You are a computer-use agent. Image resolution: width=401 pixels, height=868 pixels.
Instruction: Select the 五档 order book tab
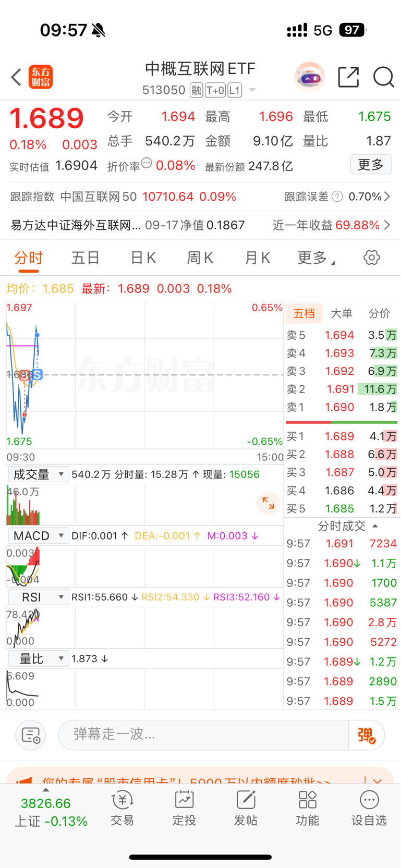click(x=304, y=313)
